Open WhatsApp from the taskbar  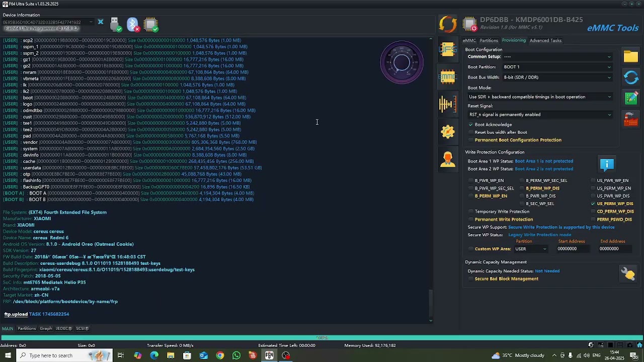[x=236, y=355]
